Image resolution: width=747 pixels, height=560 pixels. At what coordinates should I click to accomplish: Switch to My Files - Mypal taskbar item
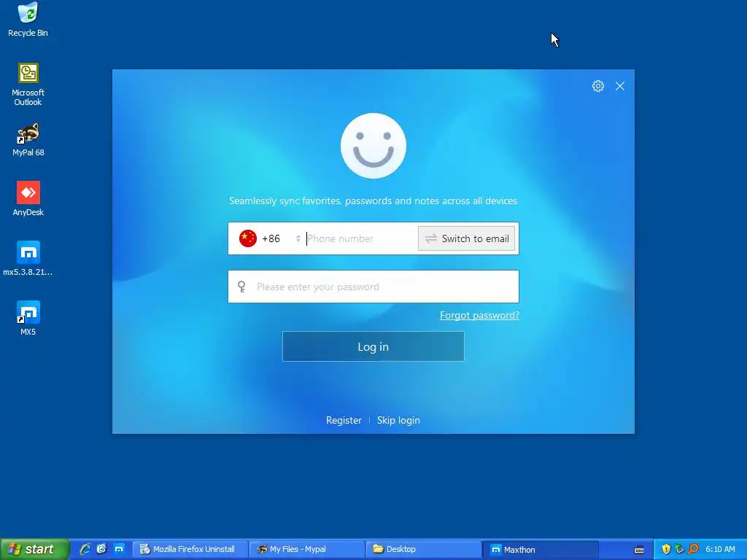pos(307,550)
